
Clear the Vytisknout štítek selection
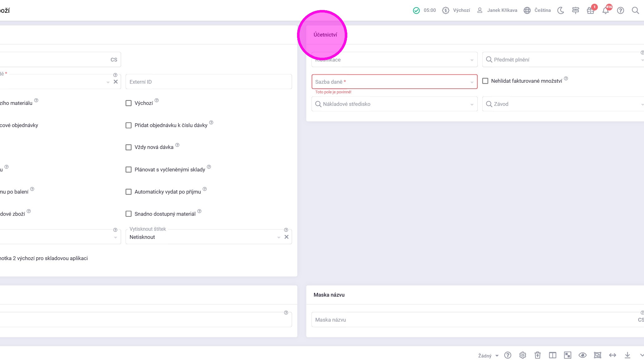[x=286, y=237]
